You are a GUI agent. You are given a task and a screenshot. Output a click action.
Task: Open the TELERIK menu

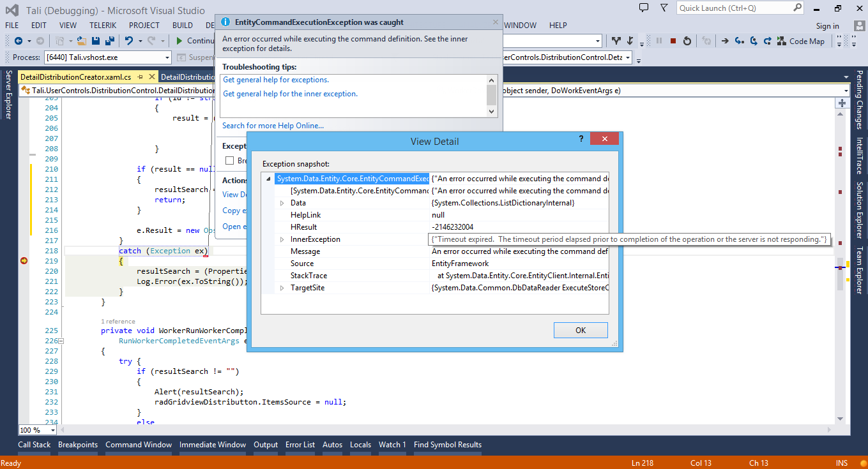[103, 26]
